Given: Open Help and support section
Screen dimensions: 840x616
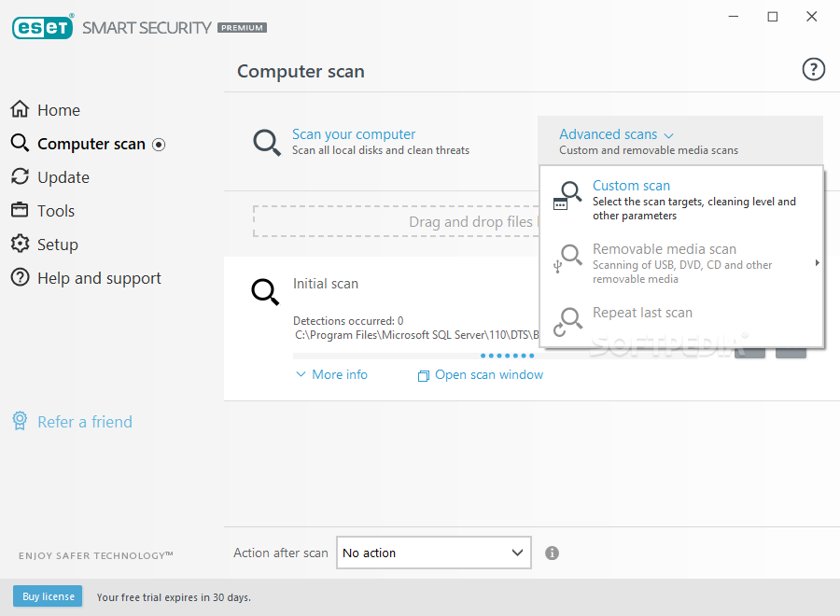Looking at the screenshot, I should tap(99, 278).
